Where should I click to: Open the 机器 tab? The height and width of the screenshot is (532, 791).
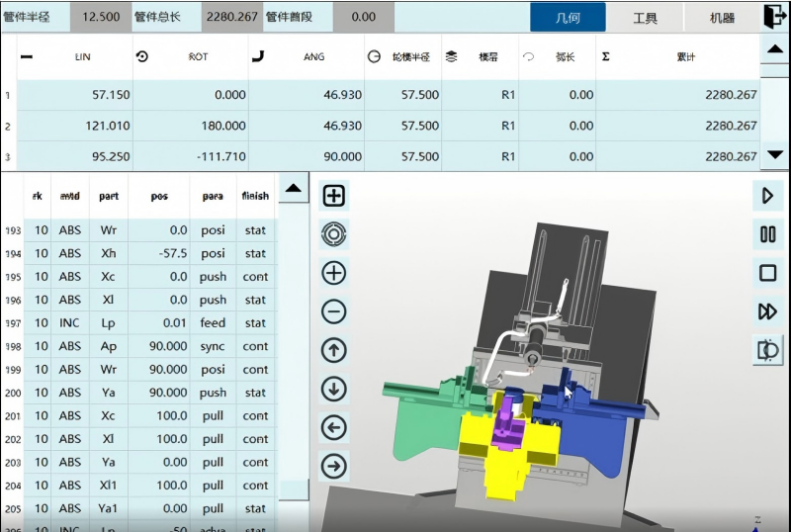click(723, 18)
